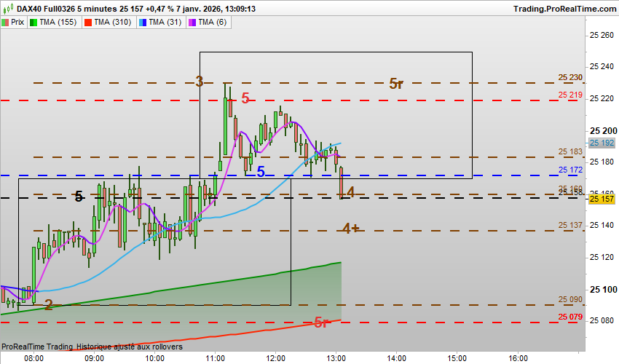Select the TMA (310) legend entry
Image resolution: width=619 pixels, height=364 pixels.
109,22
